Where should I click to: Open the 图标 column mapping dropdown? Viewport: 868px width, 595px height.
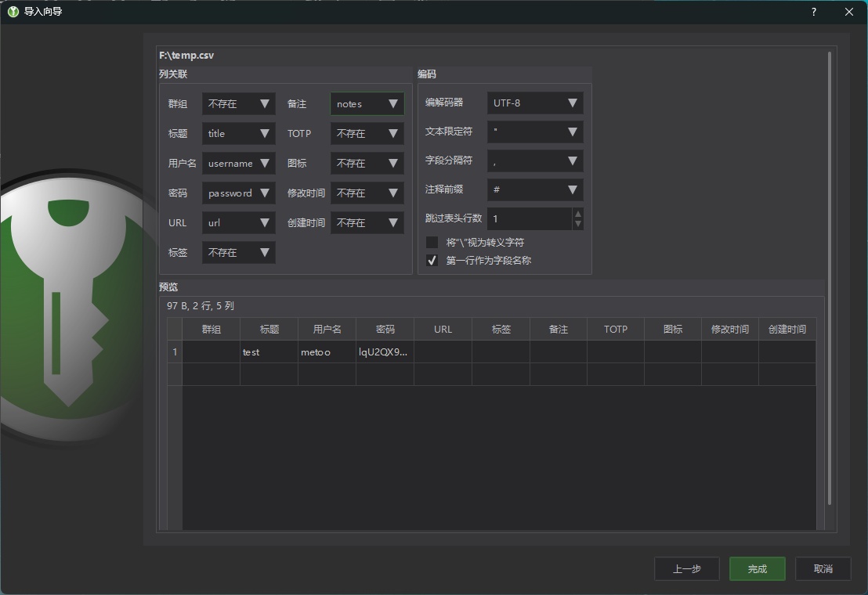coord(367,163)
